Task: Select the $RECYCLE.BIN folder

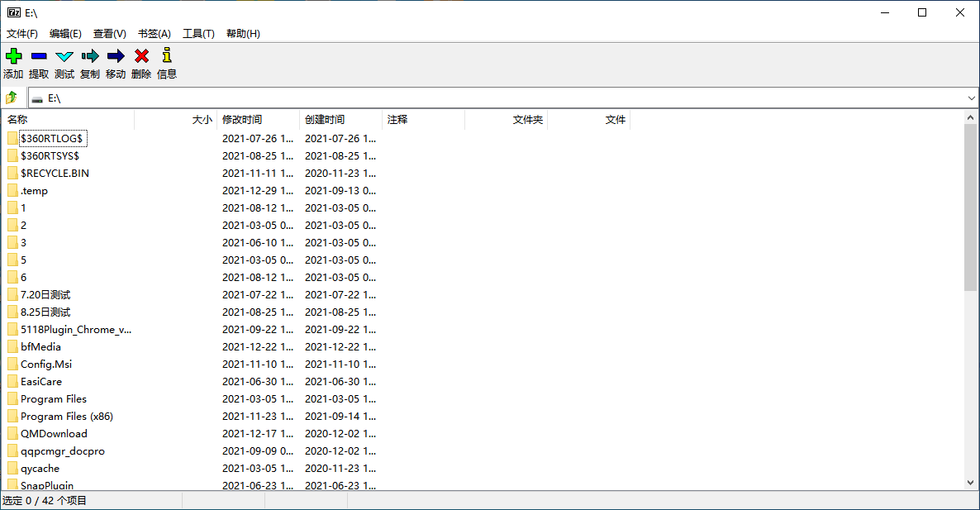Action: 55,174
